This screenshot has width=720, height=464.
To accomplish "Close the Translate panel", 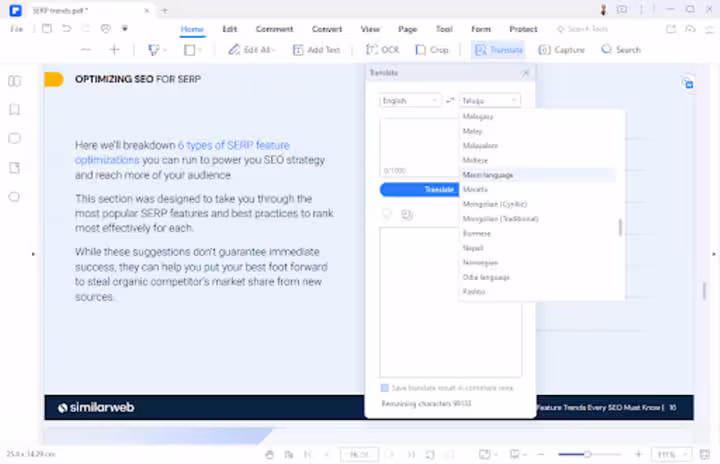I will tap(526, 73).
